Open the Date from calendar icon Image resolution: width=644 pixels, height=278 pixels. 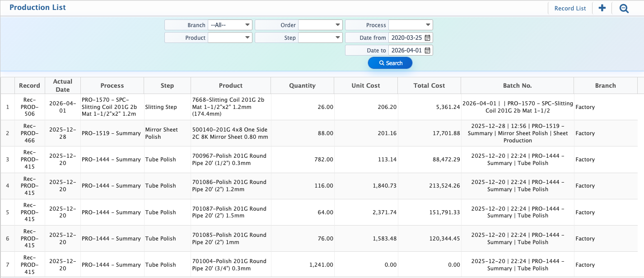point(428,38)
